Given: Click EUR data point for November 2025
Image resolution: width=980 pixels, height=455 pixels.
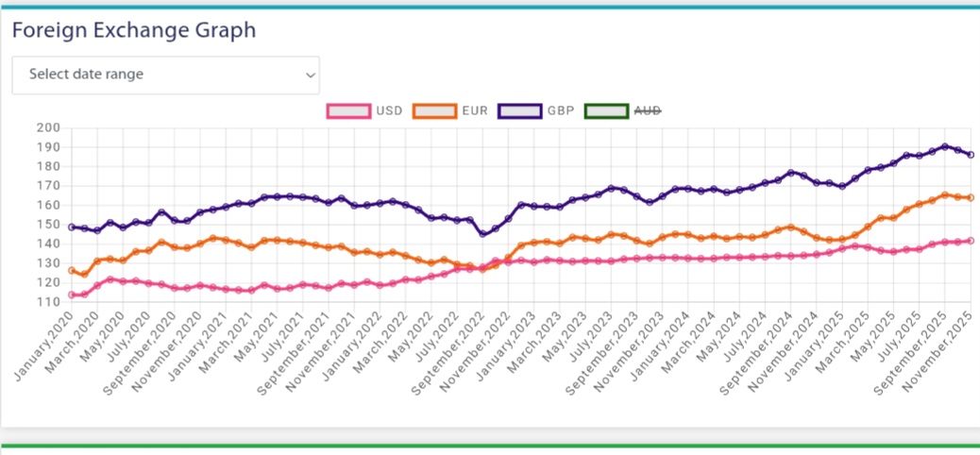Looking at the screenshot, I should tap(971, 197).
